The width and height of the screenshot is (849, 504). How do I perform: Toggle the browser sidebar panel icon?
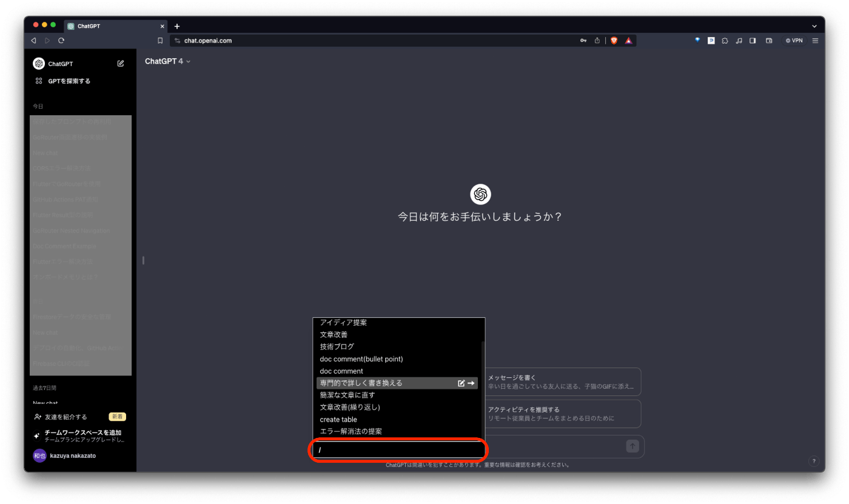coord(753,41)
